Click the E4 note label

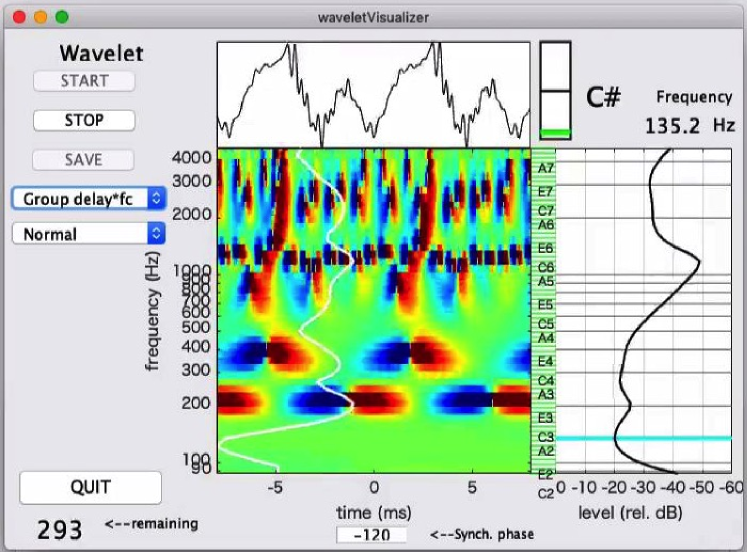point(545,361)
